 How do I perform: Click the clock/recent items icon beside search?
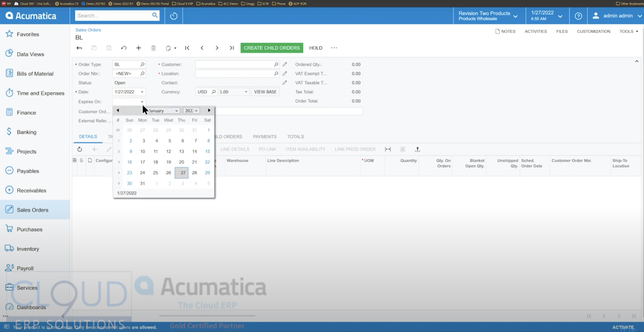(x=174, y=16)
